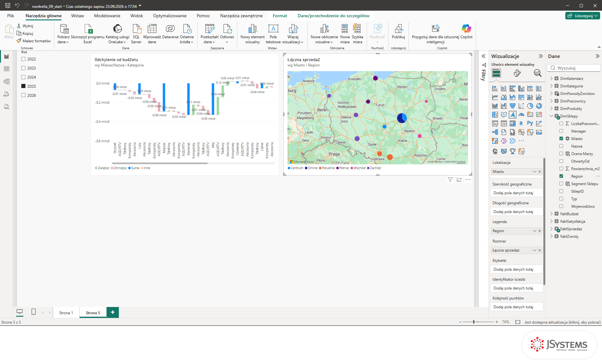The height and width of the screenshot is (364, 602).
Task: Click the waterfall chart horizontal scrollbar
Action: 160,163
